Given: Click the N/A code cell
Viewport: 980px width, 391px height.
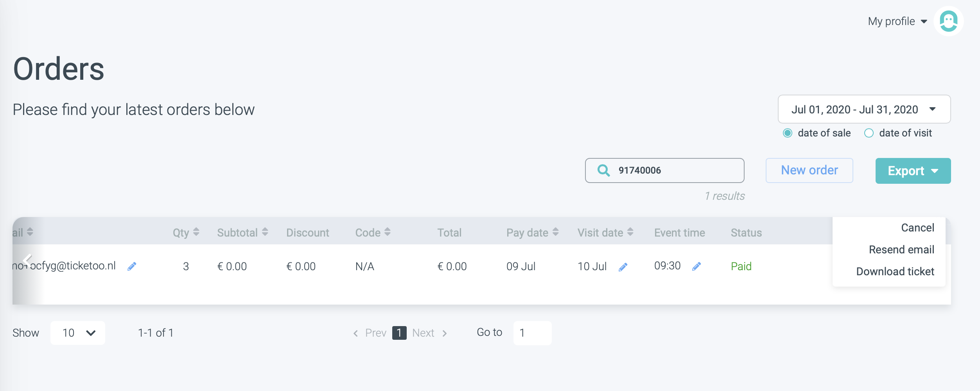Looking at the screenshot, I should pos(364,266).
